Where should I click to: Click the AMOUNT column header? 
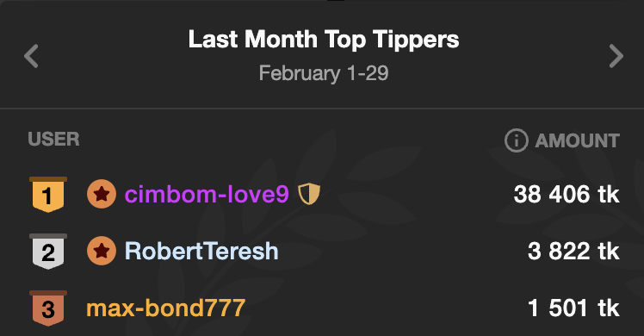coord(577,140)
